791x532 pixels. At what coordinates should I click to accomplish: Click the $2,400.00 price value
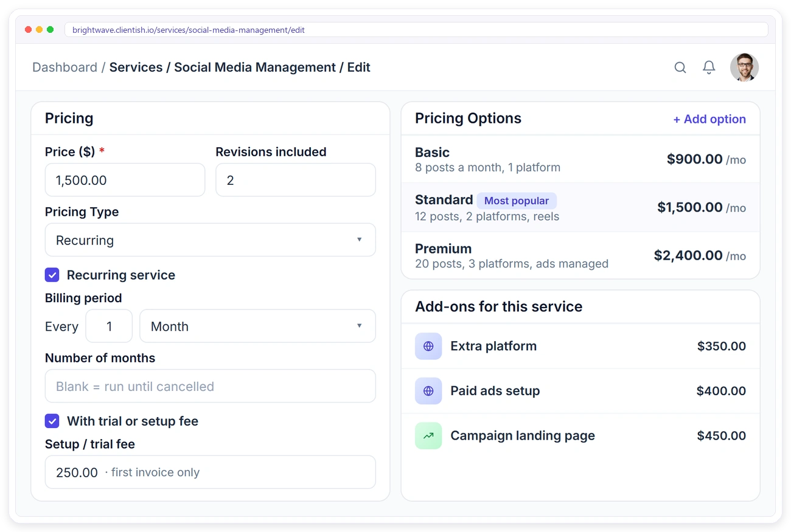tap(688, 255)
